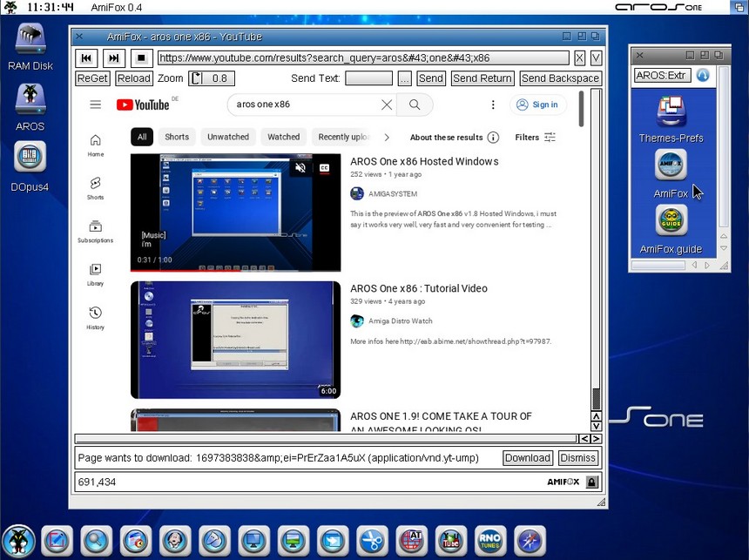This screenshot has width=749, height=560.
Task: Open the YouTube hamburger menu
Action: 96,105
